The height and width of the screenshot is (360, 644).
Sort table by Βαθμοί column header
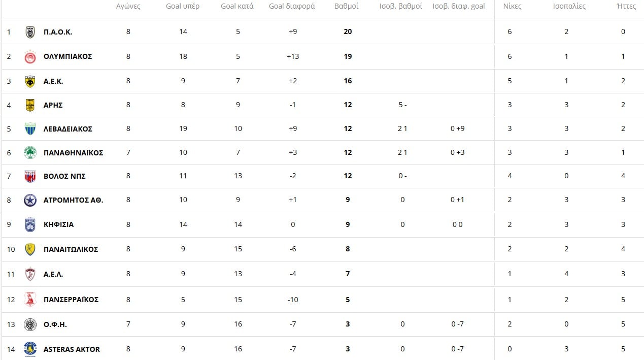pyautogui.click(x=347, y=7)
